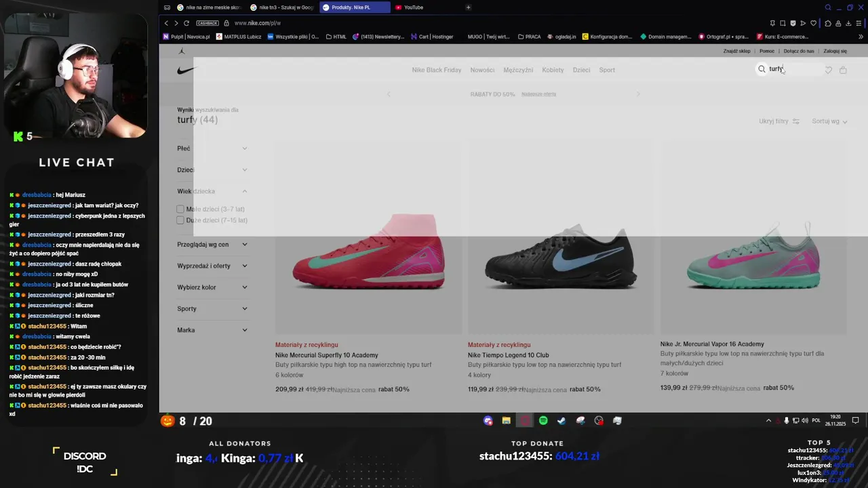The image size is (868, 488).
Task: Click the Pomoc link
Action: [767, 51]
